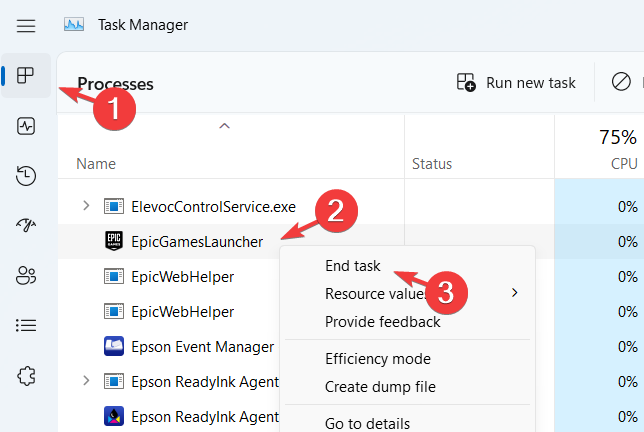
Task: Select the Processes sidebar icon
Action: click(x=25, y=76)
